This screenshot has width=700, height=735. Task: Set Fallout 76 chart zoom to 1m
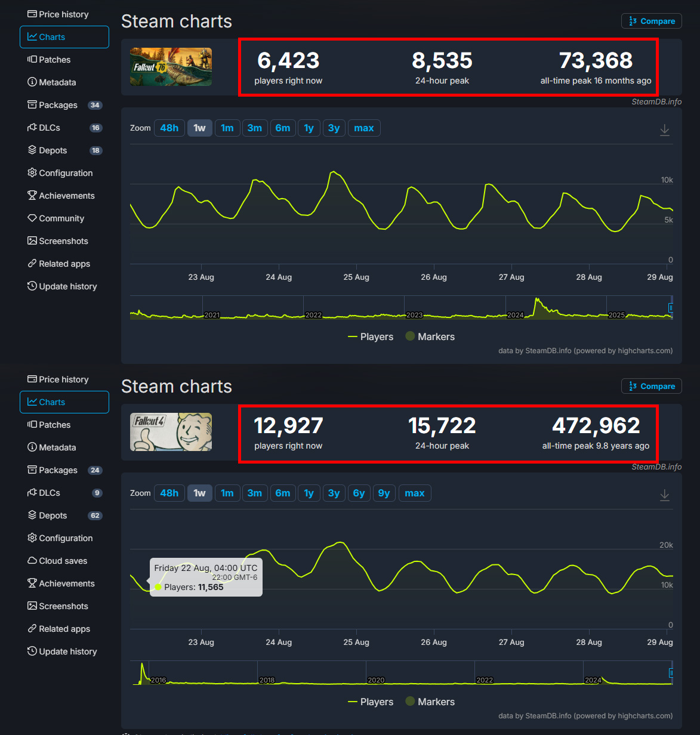click(x=227, y=128)
